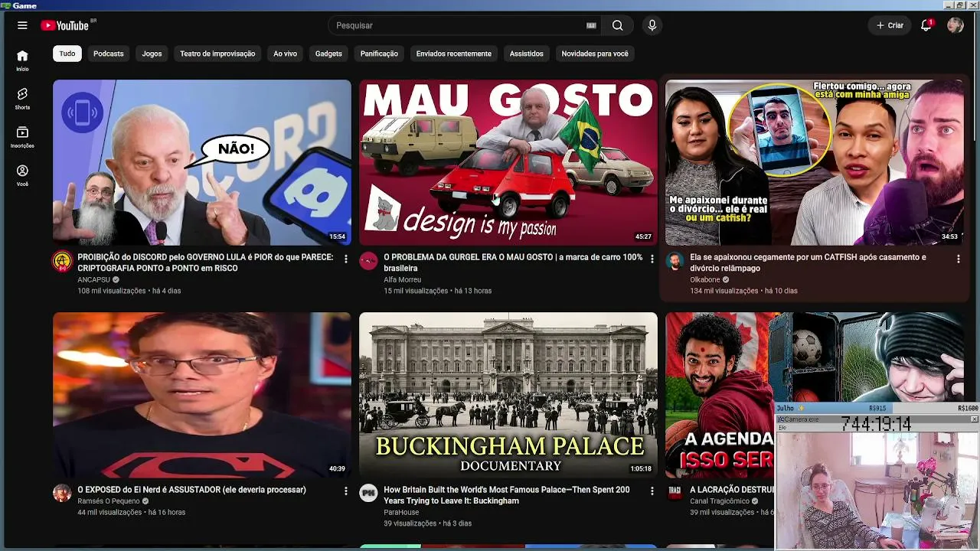Open options menu for Buckingham video

coord(652,491)
